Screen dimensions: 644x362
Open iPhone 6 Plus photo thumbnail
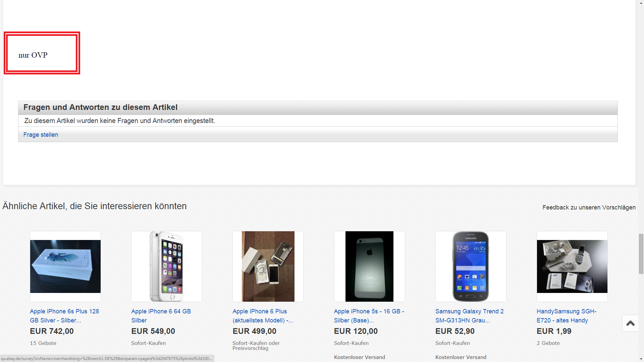(268, 266)
